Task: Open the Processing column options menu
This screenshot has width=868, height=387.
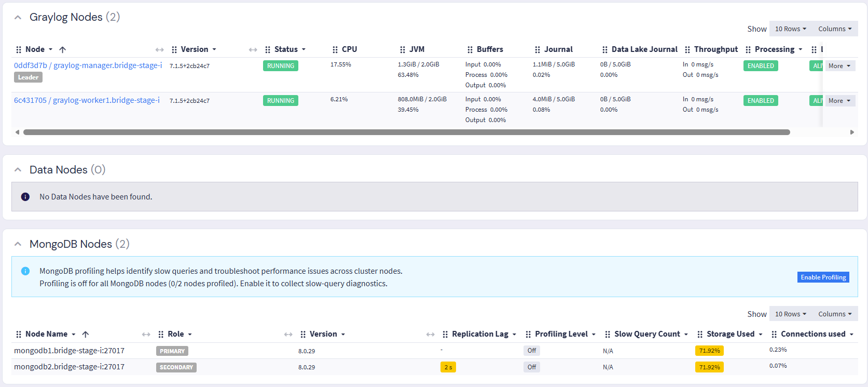Action: tap(801, 50)
